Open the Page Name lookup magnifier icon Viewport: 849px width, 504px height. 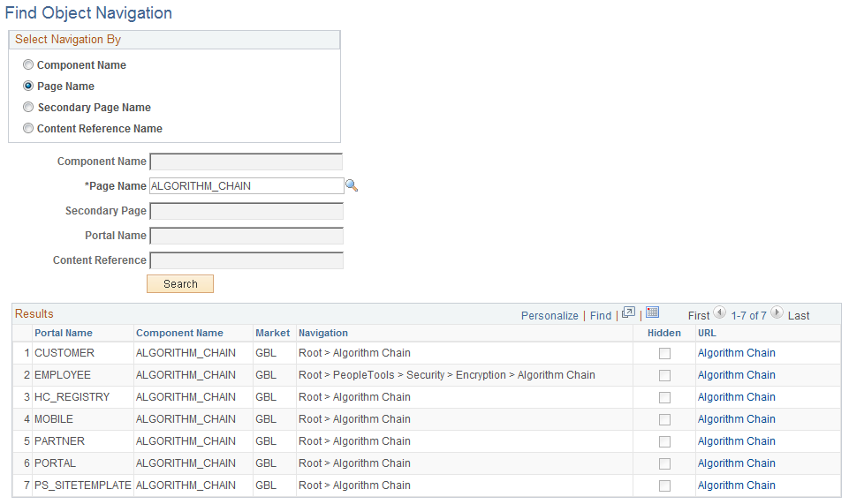[x=352, y=185]
